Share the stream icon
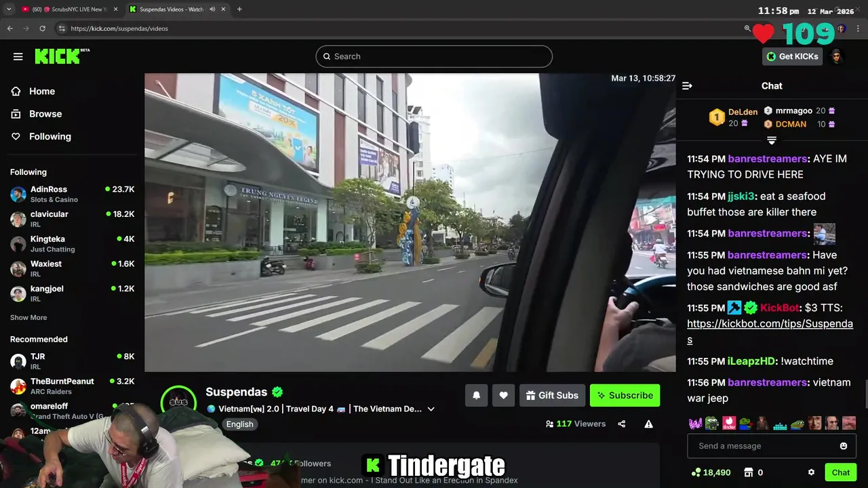868x488 pixels. click(621, 424)
